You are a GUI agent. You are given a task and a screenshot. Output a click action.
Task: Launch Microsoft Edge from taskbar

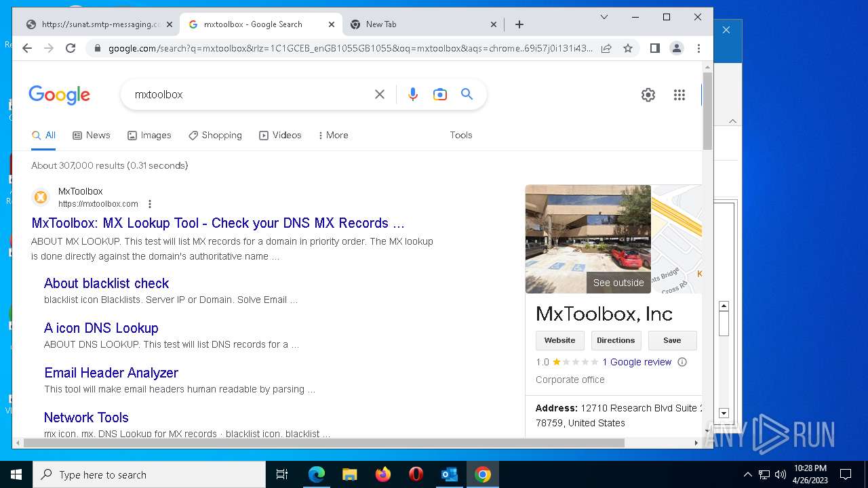coord(317,474)
